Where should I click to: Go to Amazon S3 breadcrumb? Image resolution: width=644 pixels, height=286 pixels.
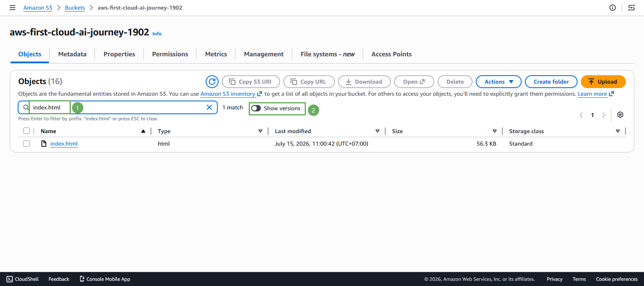tap(38, 8)
